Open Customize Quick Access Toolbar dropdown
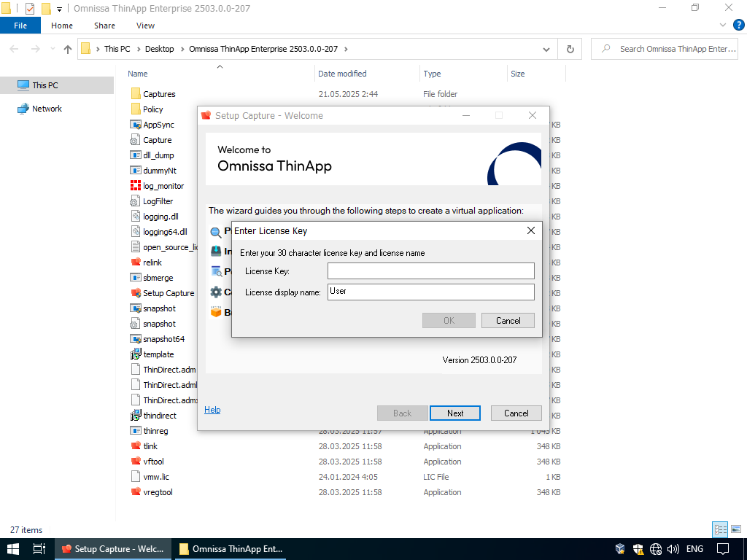Screen dimensions: 747x560 (x=59, y=9)
